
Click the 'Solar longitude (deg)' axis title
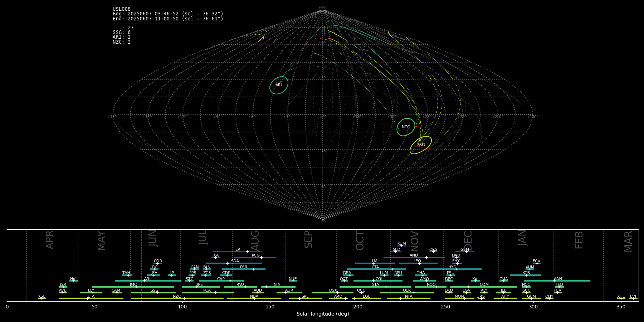[323, 314]
